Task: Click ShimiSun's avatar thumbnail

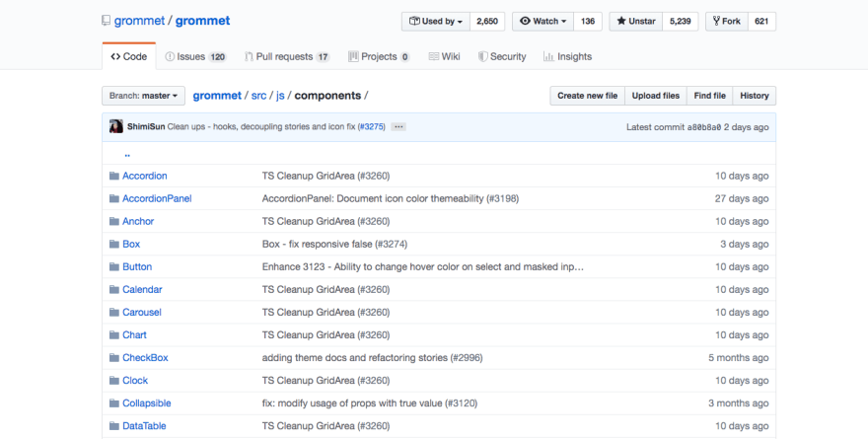Action: [115, 127]
